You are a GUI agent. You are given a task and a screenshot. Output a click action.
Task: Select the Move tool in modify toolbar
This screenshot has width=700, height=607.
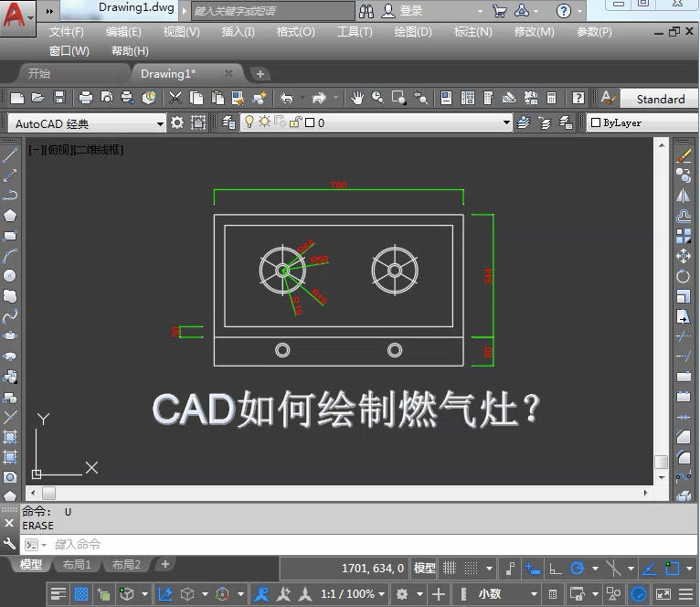pyautogui.click(x=683, y=257)
